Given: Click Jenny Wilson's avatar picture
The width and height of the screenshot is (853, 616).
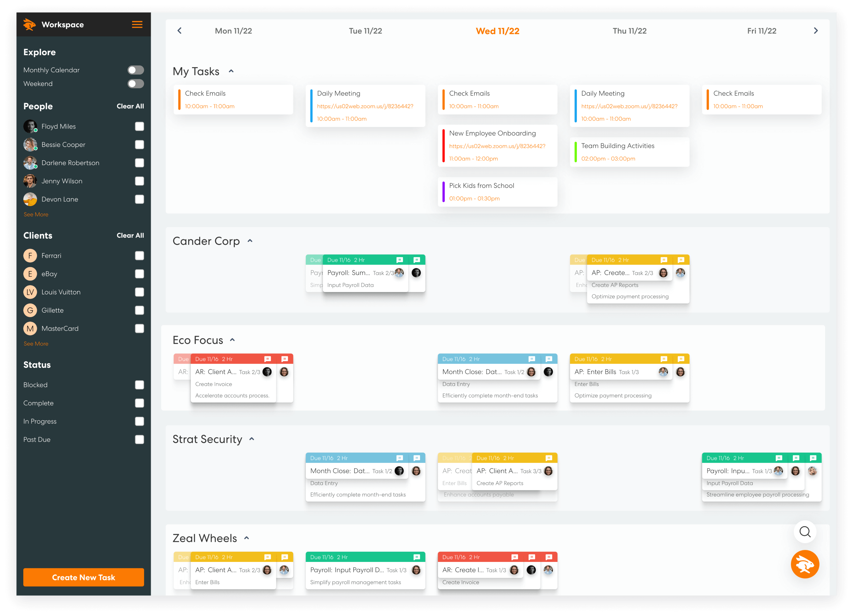Looking at the screenshot, I should 30,181.
